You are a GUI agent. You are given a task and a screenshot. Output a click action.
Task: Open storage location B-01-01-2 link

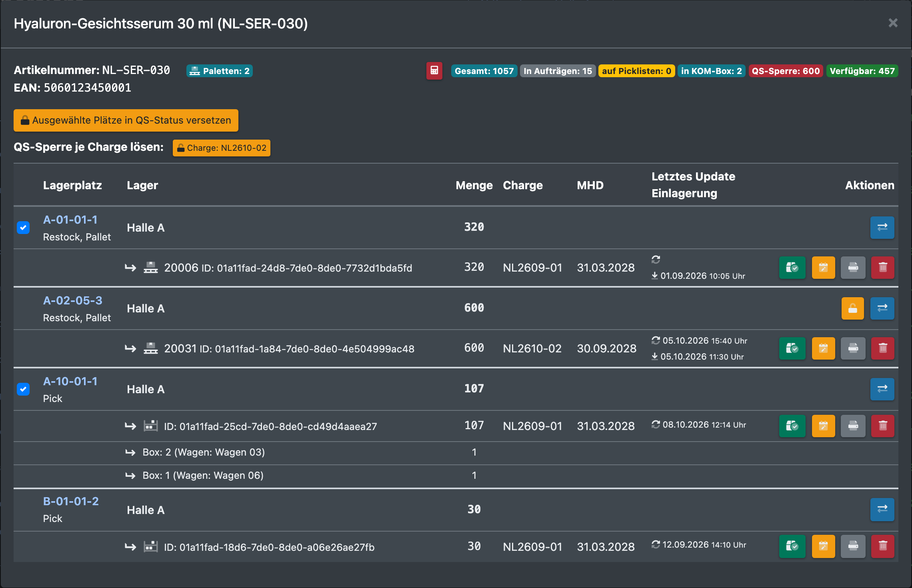pyautogui.click(x=71, y=501)
